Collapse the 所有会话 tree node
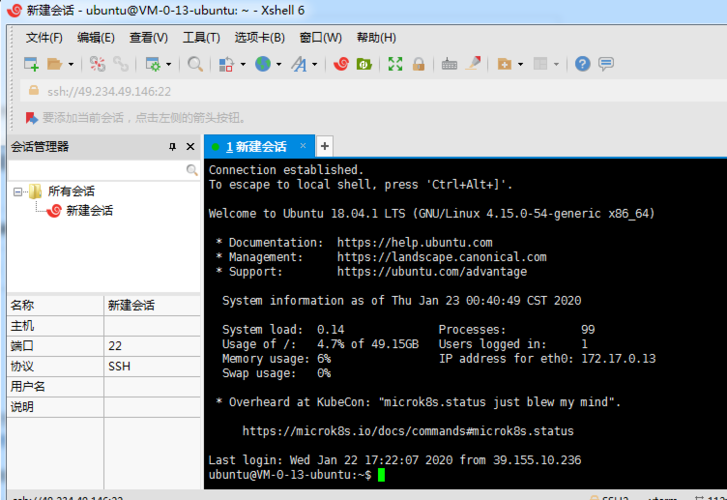Screen dimensions: 727x500 (x=18, y=192)
